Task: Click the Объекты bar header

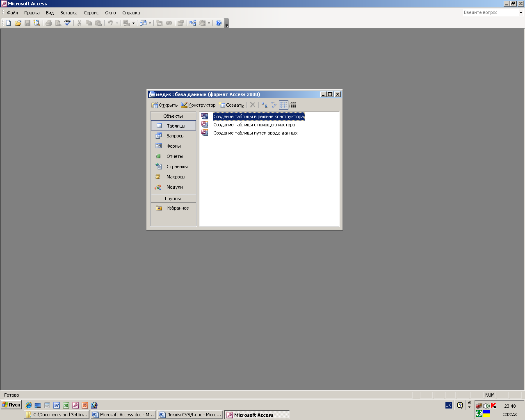Action: click(x=173, y=116)
